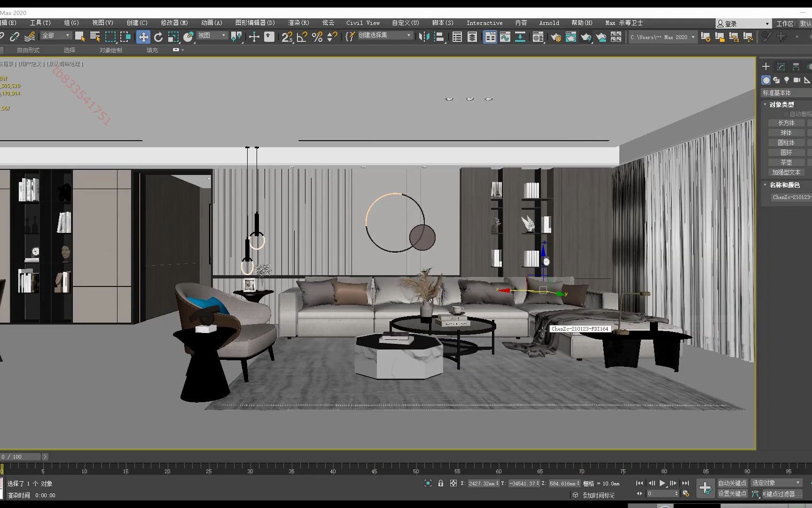Screen dimensions: 812x508
Task: Click the 设置关键点 Set Key button
Action: click(733, 494)
